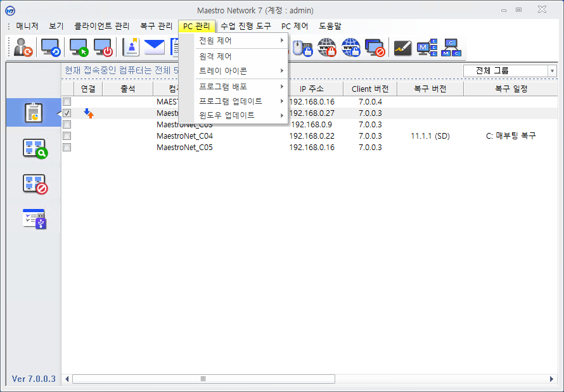The width and height of the screenshot is (564, 392).
Task: Click the horizontal scrollbar thumb
Action: [203, 379]
